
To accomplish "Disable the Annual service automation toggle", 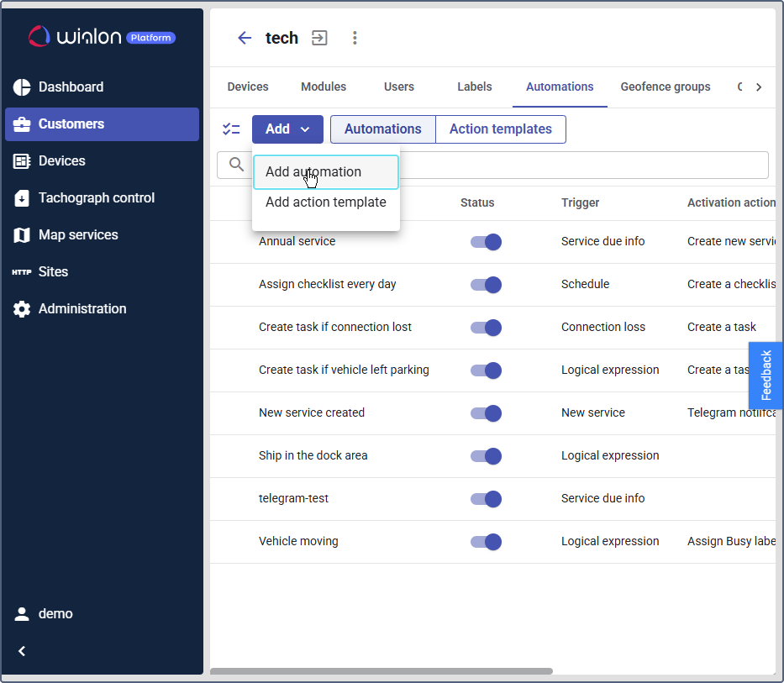I will [486, 242].
